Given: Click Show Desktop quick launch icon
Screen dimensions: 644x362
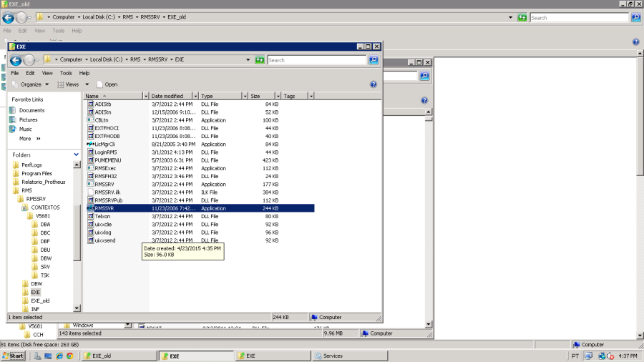Looking at the screenshot, I should 48,356.
